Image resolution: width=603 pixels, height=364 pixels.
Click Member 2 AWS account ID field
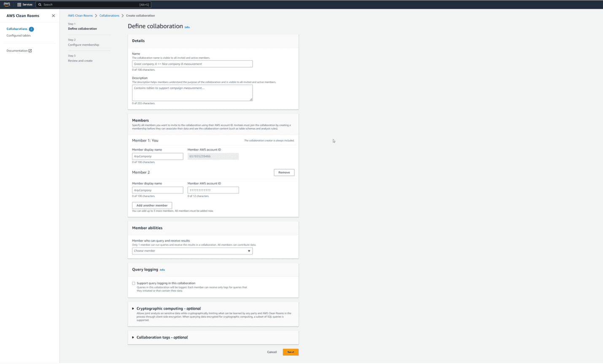(x=213, y=190)
